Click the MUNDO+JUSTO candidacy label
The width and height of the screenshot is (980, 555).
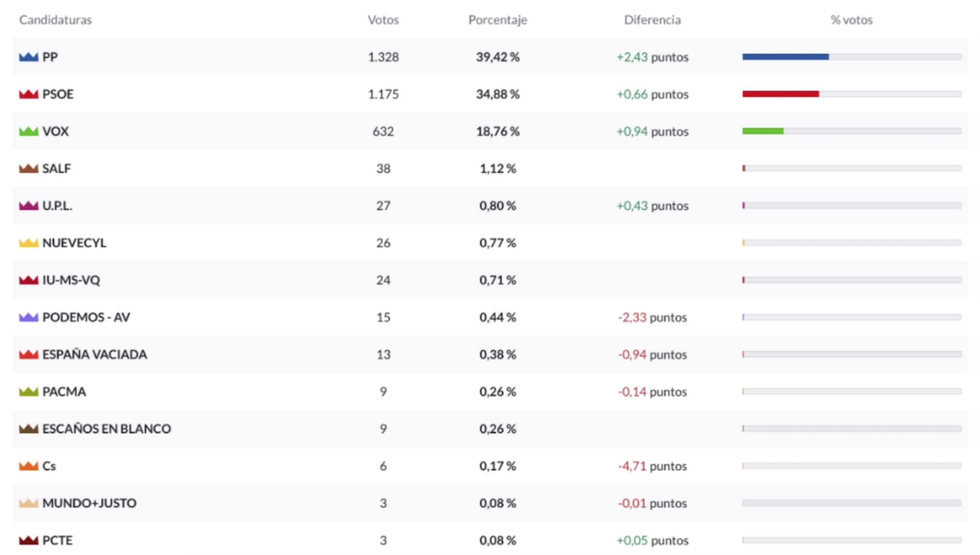click(x=89, y=503)
